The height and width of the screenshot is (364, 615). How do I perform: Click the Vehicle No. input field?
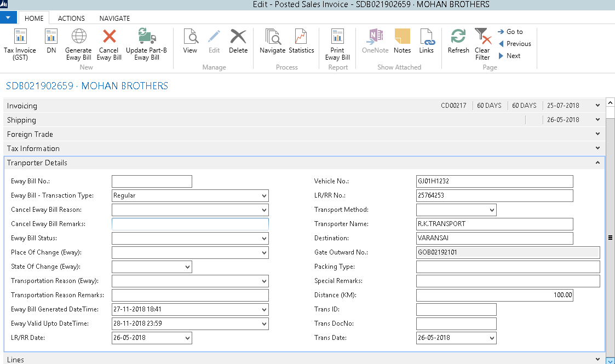point(494,181)
